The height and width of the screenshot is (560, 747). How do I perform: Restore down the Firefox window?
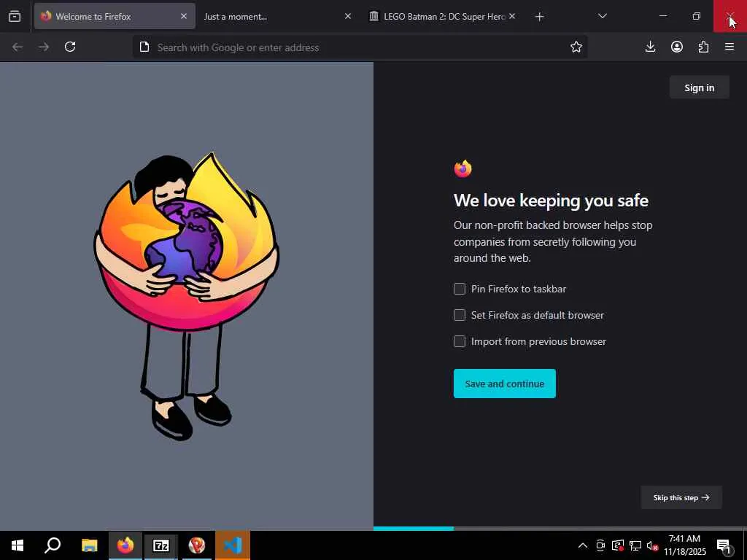[x=697, y=16]
